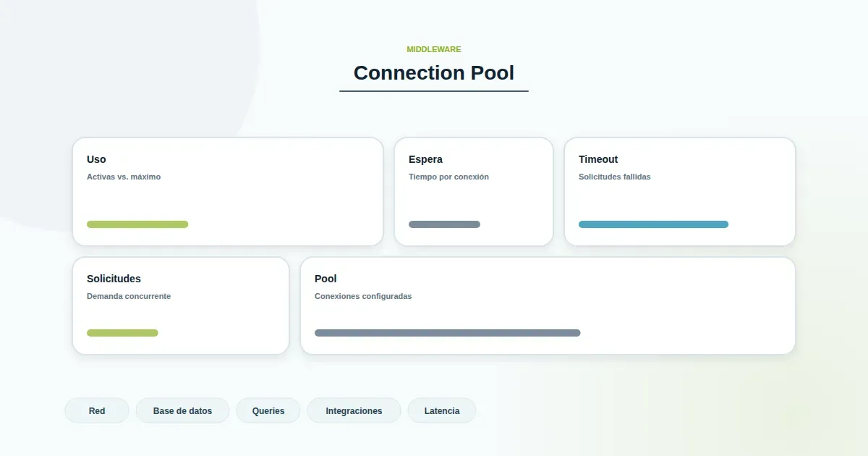The height and width of the screenshot is (456, 868).
Task: Click the gray Pool progress bar
Action: tap(448, 333)
